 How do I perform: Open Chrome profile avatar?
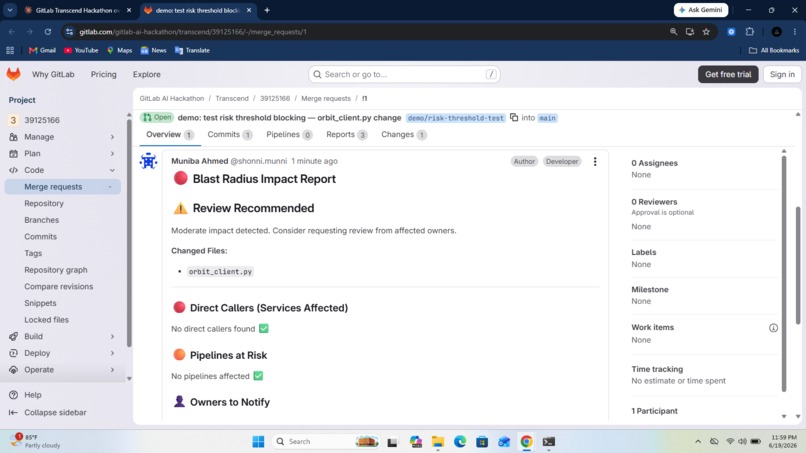pyautogui.click(x=777, y=32)
